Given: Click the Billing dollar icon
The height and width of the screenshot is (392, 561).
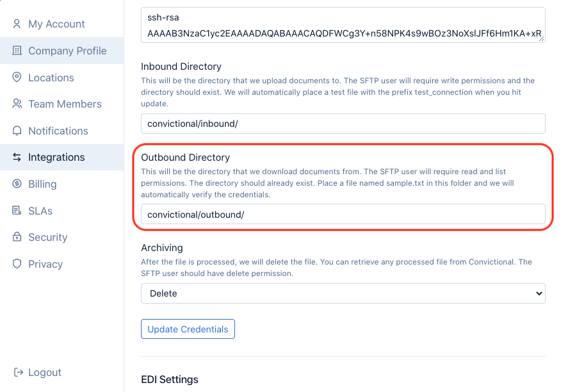Looking at the screenshot, I should click(x=17, y=184).
